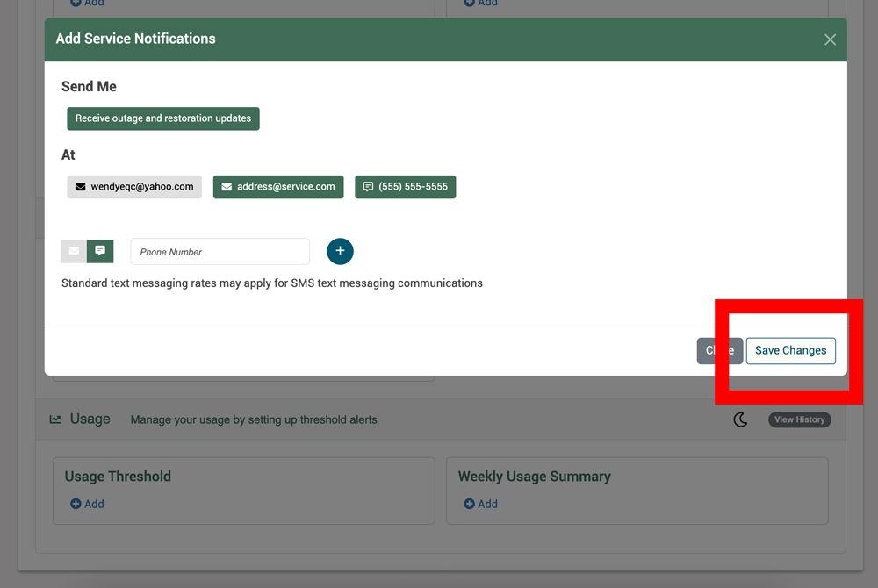Click the Save Changes button

(x=791, y=351)
